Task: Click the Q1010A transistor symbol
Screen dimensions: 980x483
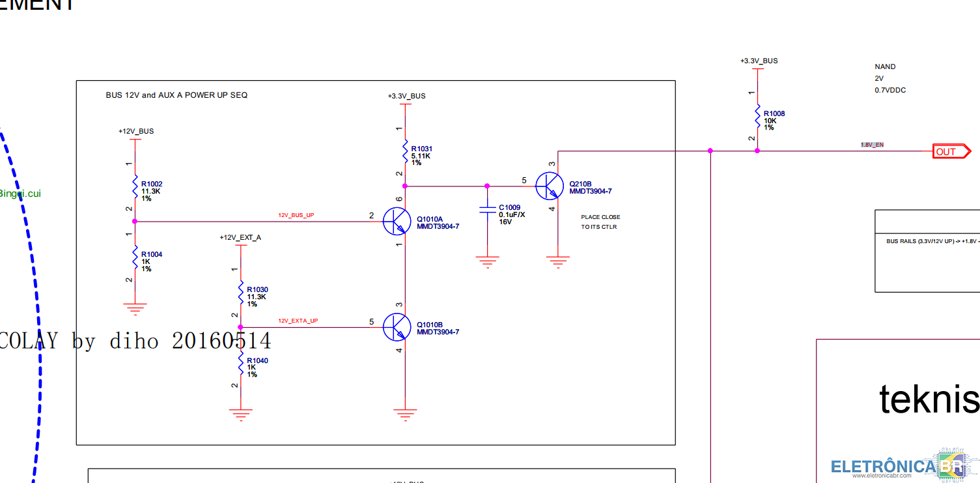Action: point(395,222)
